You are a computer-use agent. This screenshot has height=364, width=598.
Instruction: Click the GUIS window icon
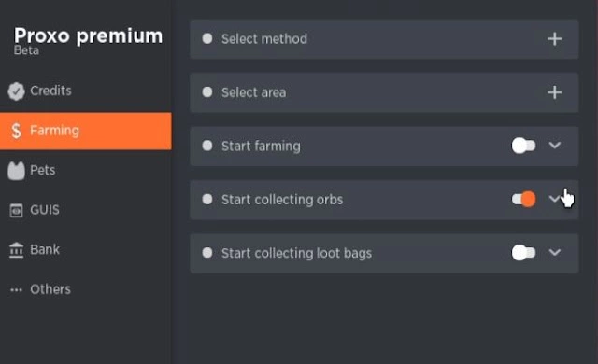pyautogui.click(x=16, y=210)
